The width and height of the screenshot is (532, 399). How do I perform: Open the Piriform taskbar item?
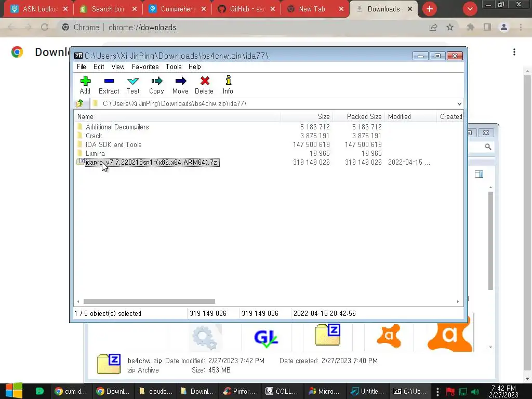pyautogui.click(x=241, y=391)
